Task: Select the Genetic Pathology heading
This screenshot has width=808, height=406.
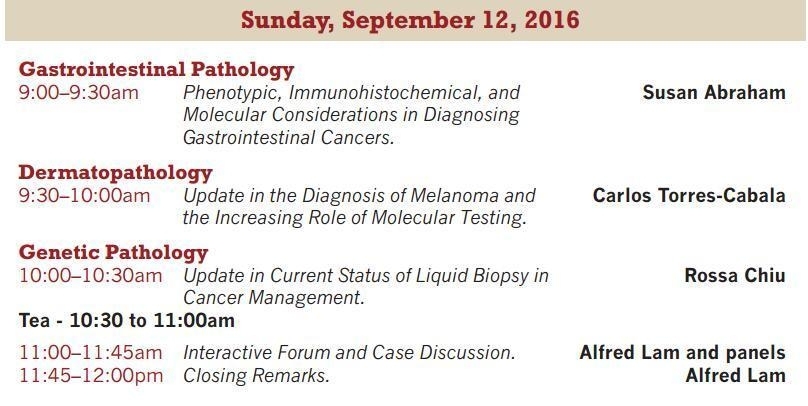Action: [x=113, y=252]
